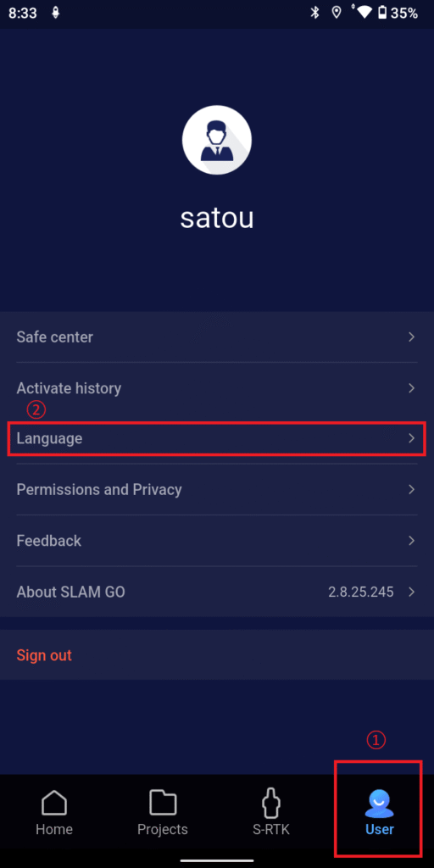Tap the Bluetooth status icon
434x868 pixels.
point(315,13)
